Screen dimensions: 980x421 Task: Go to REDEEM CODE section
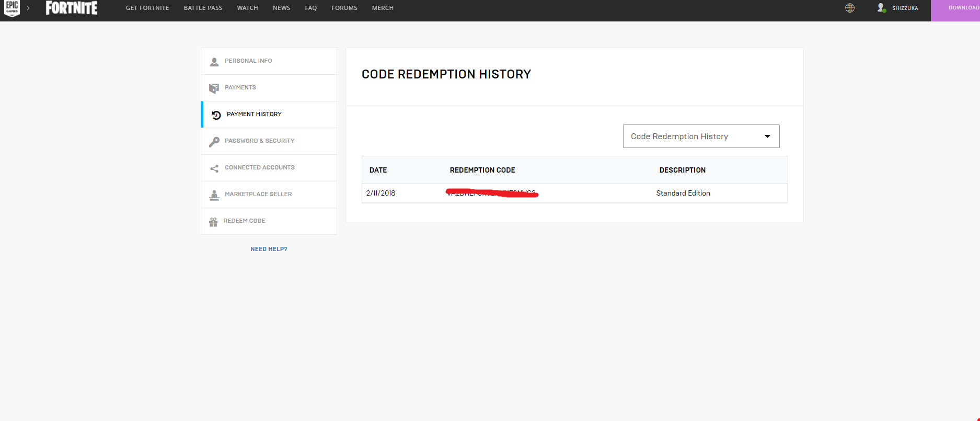(x=269, y=221)
